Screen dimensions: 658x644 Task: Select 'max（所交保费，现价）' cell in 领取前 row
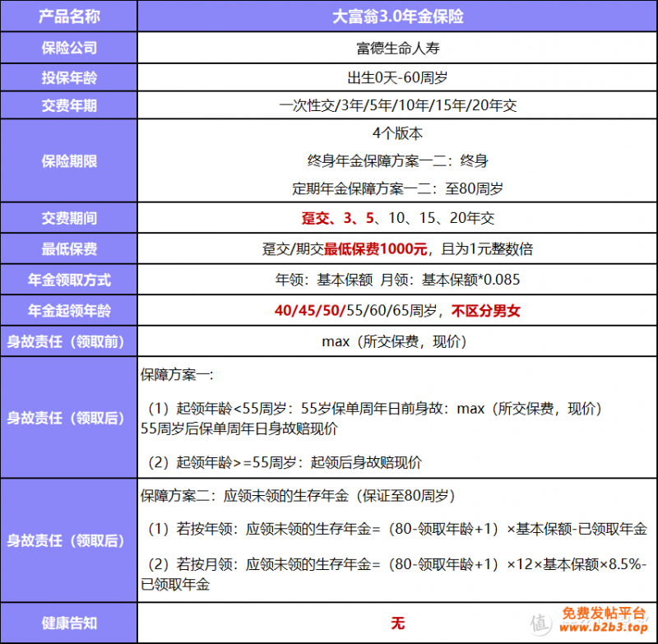[x=397, y=341]
